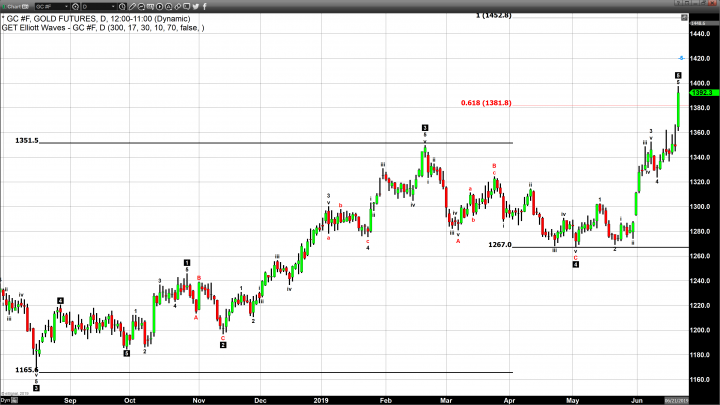Open the studies bar-chart icon
This screenshot has width=720, height=405.
click(x=150, y=6)
